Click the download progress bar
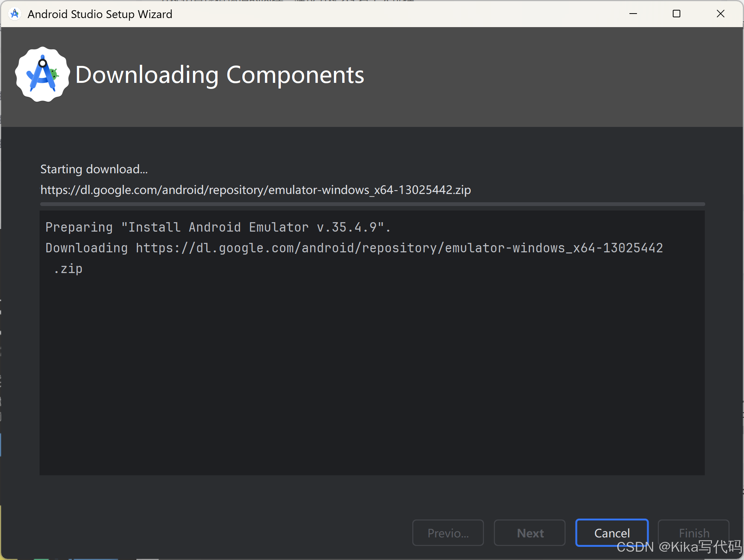 tap(372, 204)
